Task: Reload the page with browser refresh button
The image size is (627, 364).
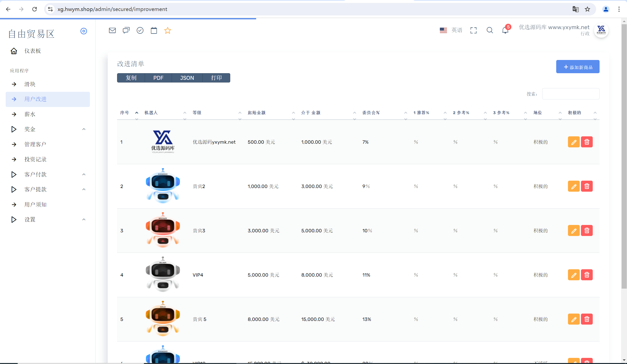Action: 35,9
